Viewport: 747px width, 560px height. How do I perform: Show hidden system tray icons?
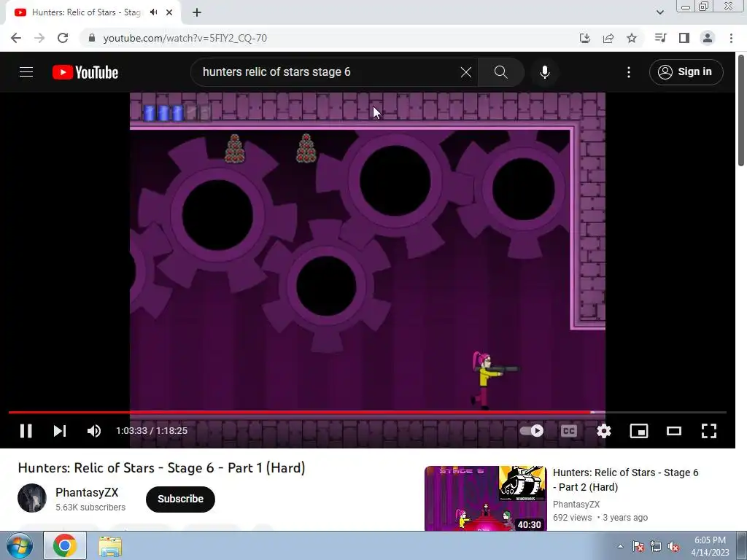[x=620, y=546]
